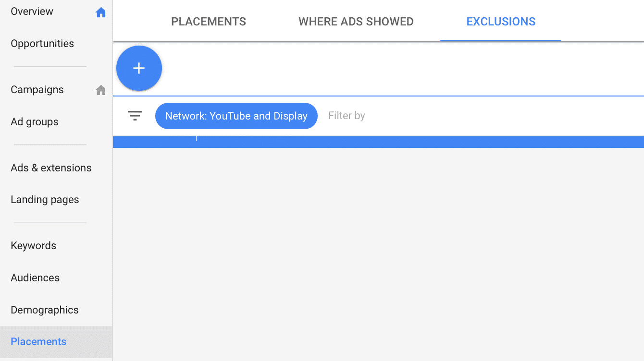Screen dimensions: 644x361
Task: Open the filter funnel icon
Action: click(135, 116)
